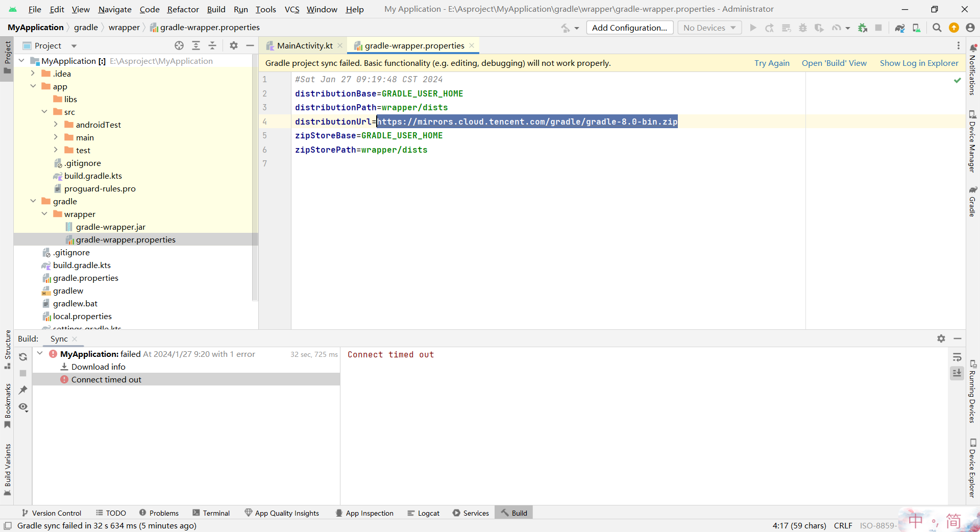Viewport: 980px width, 532px height.
Task: Open the No Devices dropdown
Action: (709, 28)
